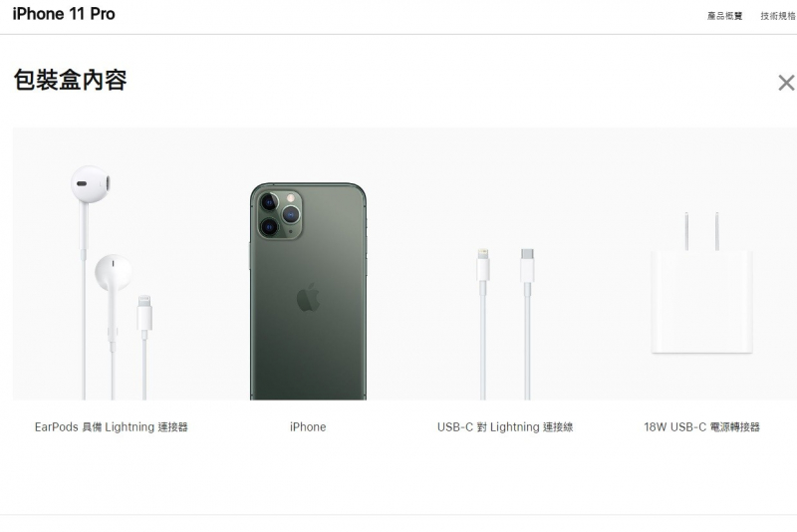
Task: Click the triple camera module on the iPhone
Action: (x=280, y=214)
